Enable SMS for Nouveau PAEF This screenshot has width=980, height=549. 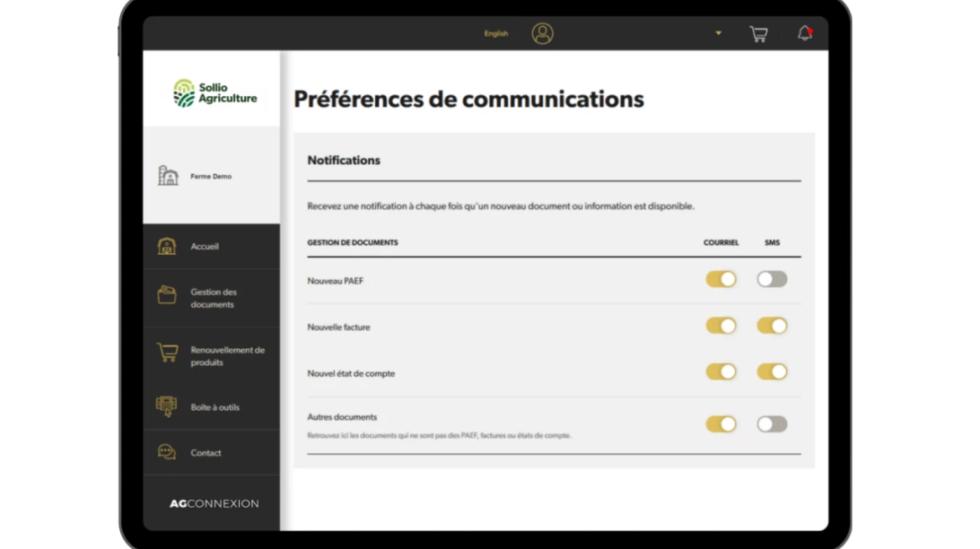tap(772, 279)
